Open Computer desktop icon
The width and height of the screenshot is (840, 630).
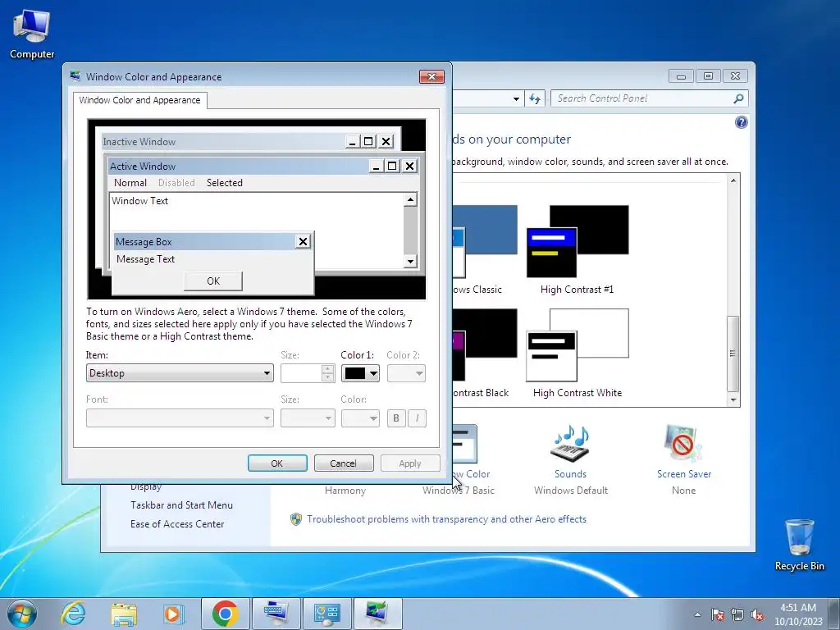(x=32, y=34)
